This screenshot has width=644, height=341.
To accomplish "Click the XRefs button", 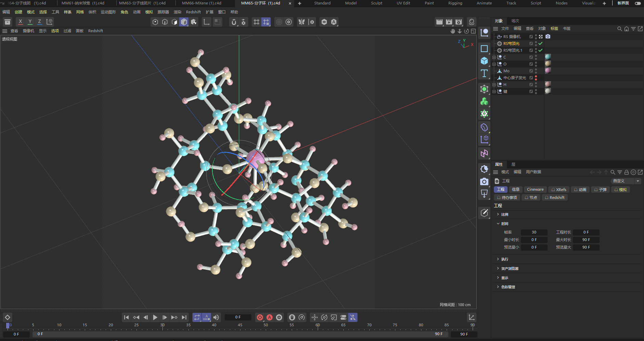I will (x=559, y=189).
